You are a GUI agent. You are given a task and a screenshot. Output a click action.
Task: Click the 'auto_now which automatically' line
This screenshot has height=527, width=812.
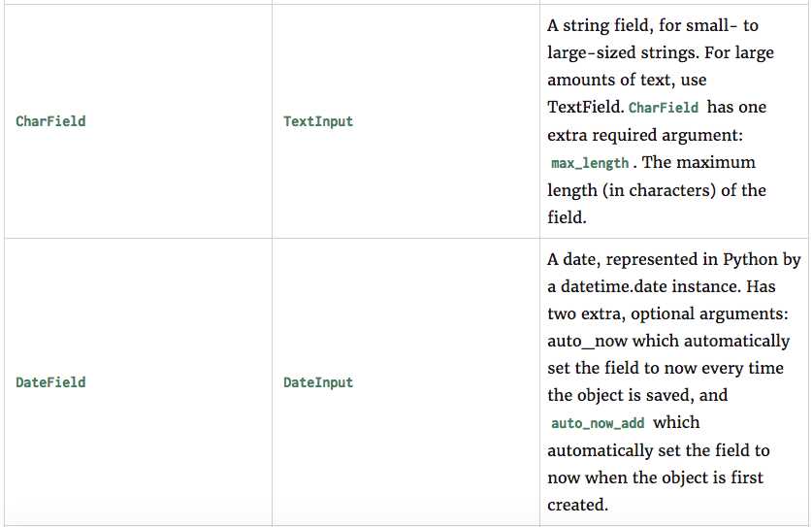pyautogui.click(x=668, y=341)
